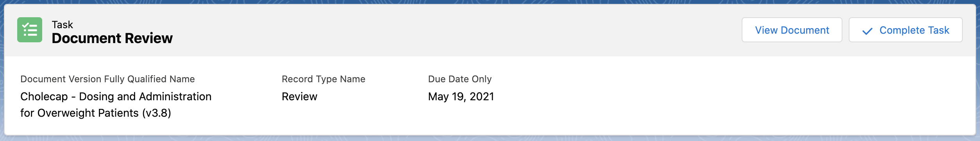Viewport: 980px width, 141px height.
Task: Click the 'for Overweight Patients (v3.8)' line
Action: point(96,113)
